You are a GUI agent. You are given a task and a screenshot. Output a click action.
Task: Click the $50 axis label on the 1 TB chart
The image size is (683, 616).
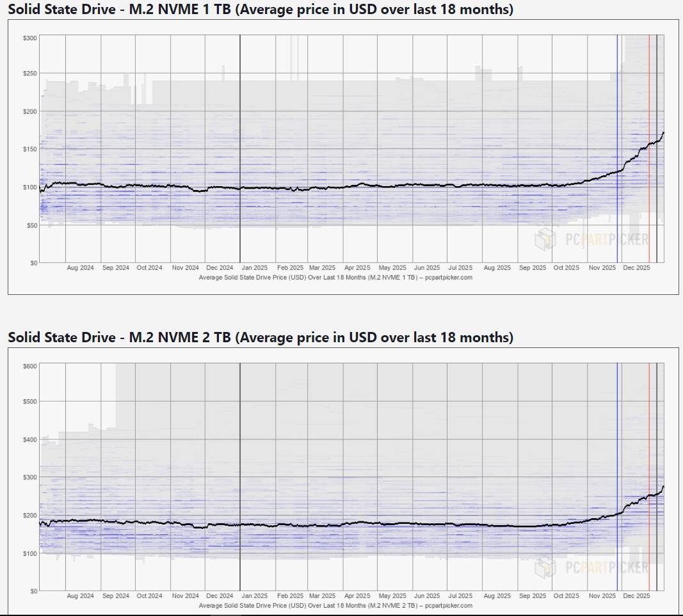31,225
